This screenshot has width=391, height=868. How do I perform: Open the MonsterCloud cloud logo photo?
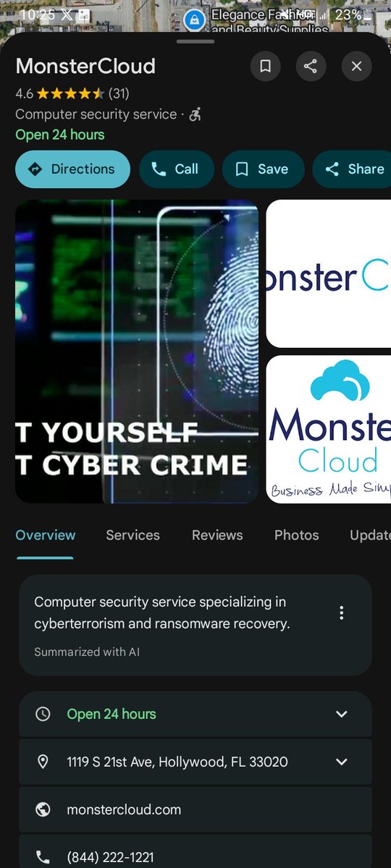pos(329,429)
